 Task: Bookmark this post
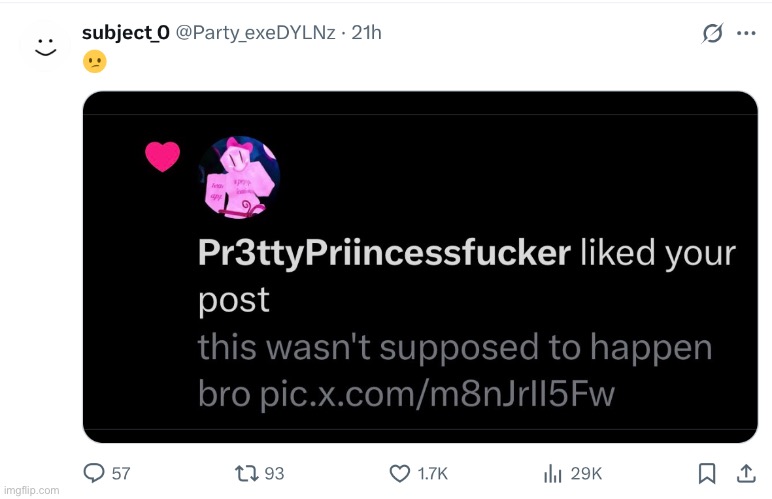click(706, 472)
